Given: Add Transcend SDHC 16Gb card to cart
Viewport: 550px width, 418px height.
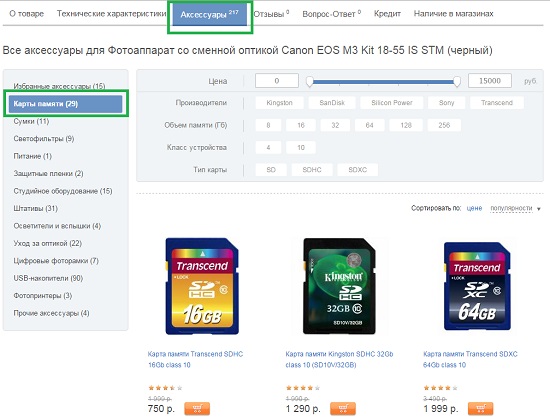Looking at the screenshot, I should pyautogui.click(x=197, y=409).
